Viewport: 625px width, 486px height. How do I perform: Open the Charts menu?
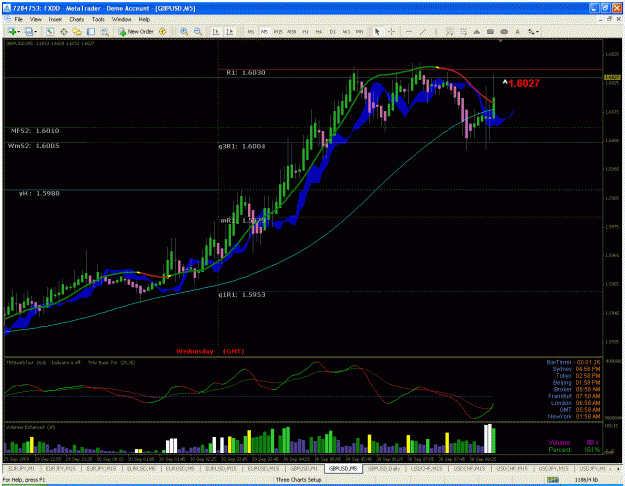pyautogui.click(x=77, y=19)
